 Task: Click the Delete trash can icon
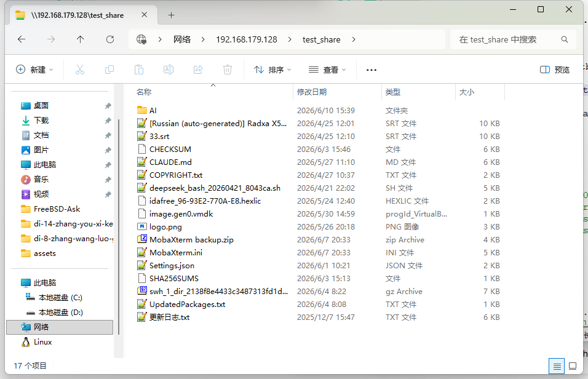click(x=227, y=70)
